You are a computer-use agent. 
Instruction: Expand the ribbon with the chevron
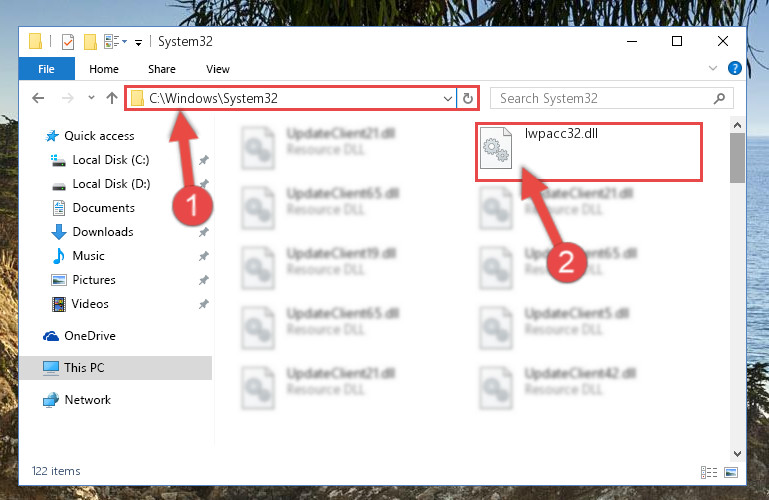(713, 68)
